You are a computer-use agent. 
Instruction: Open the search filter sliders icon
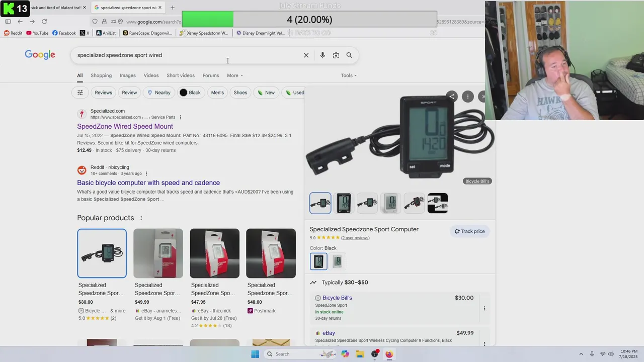[80, 93]
